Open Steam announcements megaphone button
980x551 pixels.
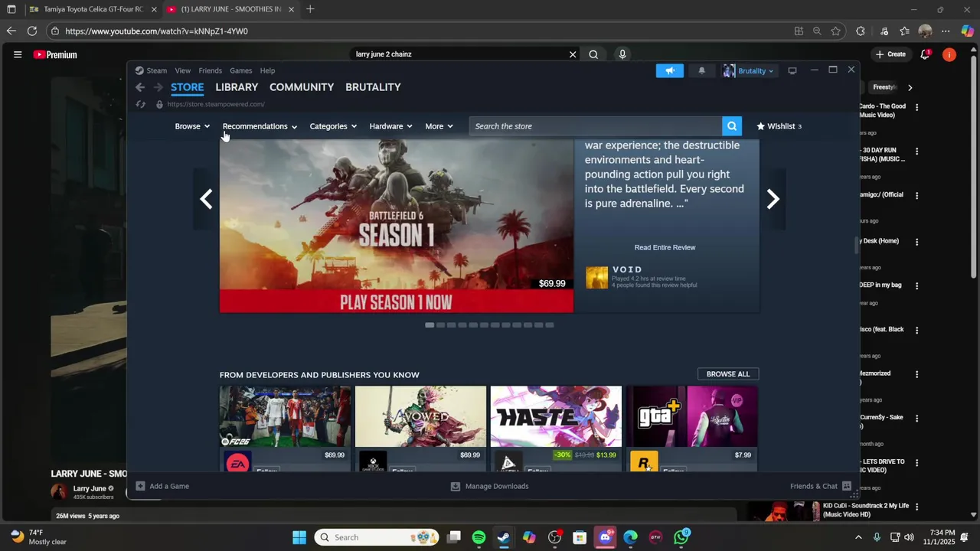tap(669, 70)
